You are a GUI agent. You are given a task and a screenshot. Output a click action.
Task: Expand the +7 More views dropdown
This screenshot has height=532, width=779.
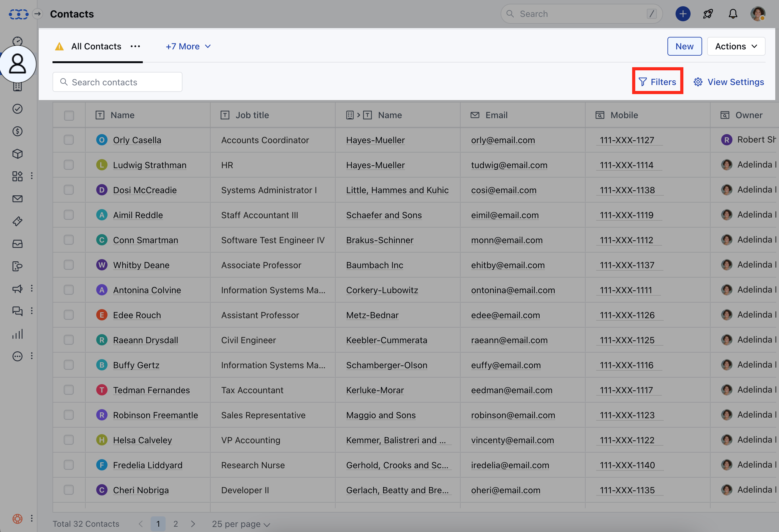pos(188,46)
